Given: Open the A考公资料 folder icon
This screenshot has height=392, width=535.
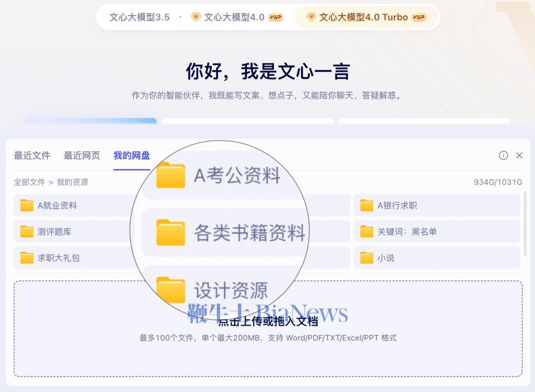Looking at the screenshot, I should 170,175.
